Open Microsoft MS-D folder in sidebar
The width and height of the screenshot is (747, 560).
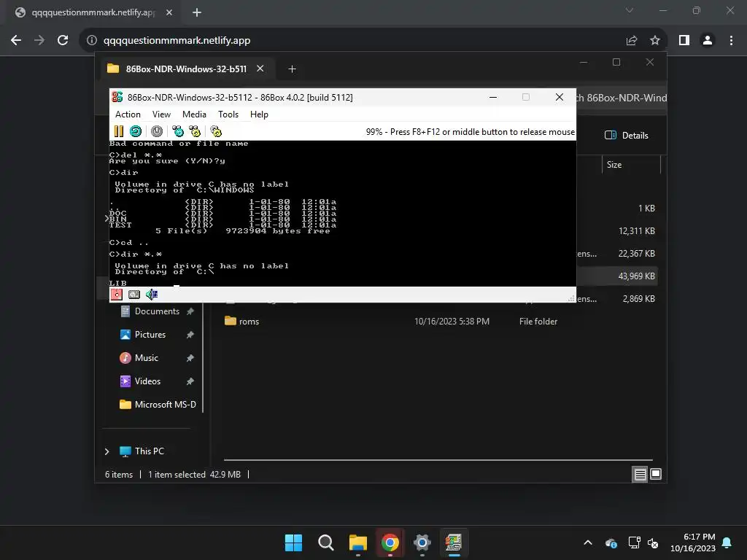tap(166, 405)
